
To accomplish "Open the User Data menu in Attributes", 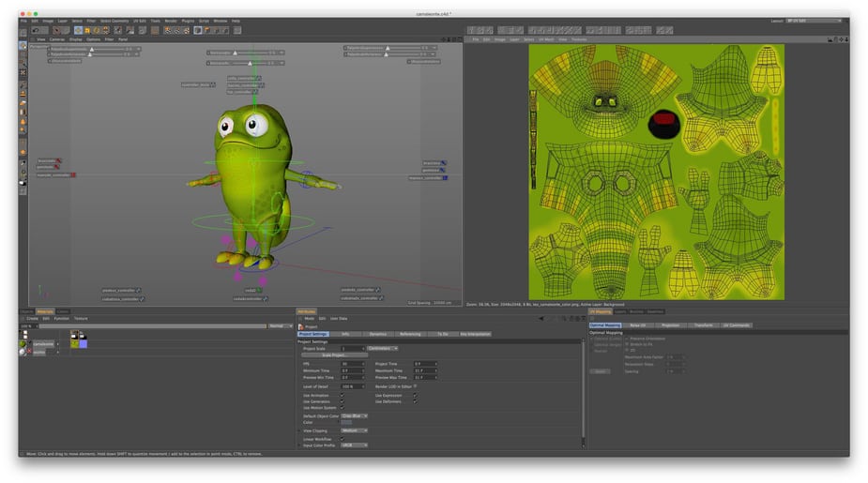I will coord(339,319).
